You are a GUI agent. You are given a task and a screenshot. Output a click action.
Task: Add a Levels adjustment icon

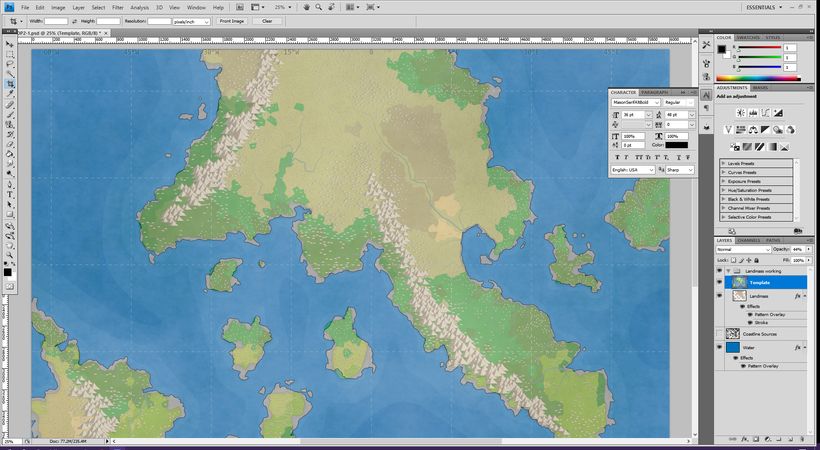754,112
